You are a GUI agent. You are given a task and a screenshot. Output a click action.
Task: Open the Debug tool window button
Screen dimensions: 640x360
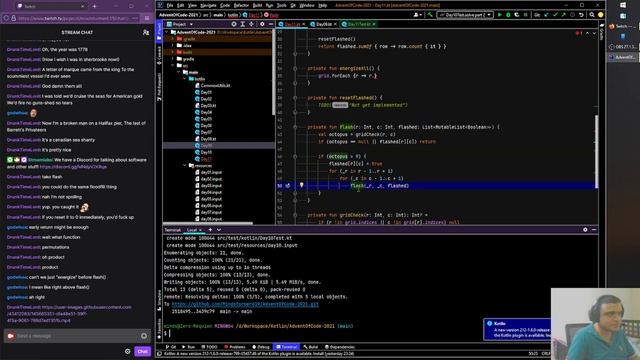coord(261,347)
